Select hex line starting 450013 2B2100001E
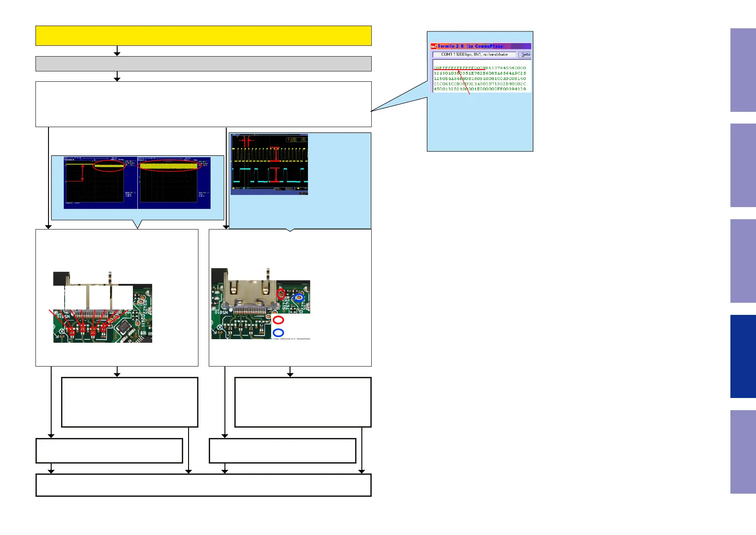Image resolution: width=756 pixels, height=535 pixels. (x=479, y=89)
